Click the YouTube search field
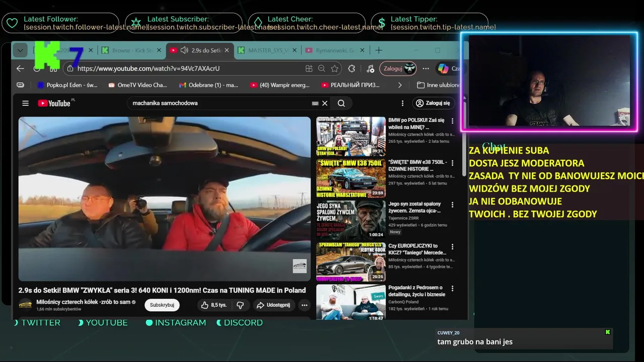 (x=219, y=103)
